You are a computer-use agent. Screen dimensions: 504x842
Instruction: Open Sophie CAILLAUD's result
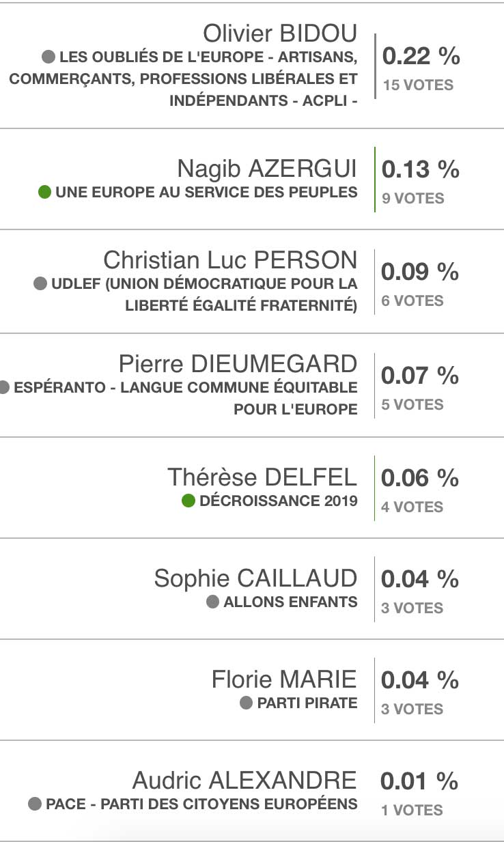255,578
